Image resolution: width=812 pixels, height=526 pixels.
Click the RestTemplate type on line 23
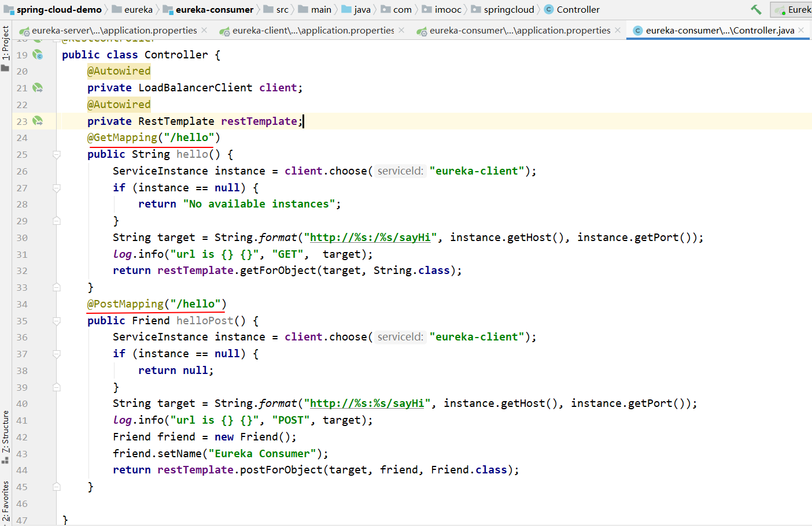pos(176,121)
